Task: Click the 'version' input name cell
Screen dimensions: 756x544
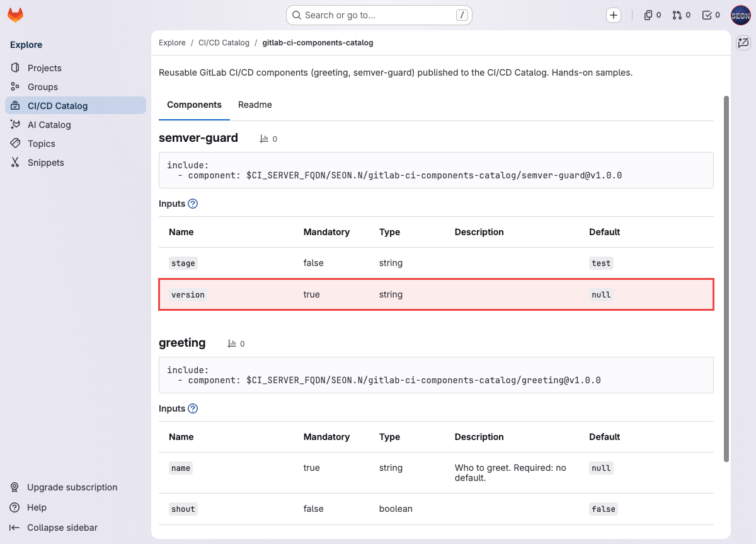Action: [188, 294]
